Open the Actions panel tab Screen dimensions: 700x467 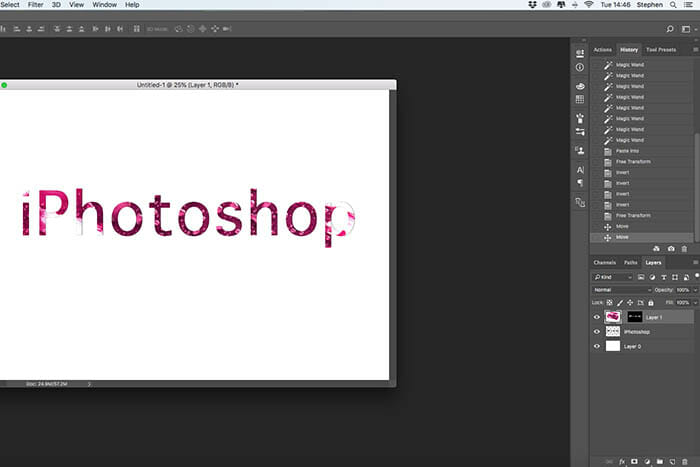click(x=602, y=49)
